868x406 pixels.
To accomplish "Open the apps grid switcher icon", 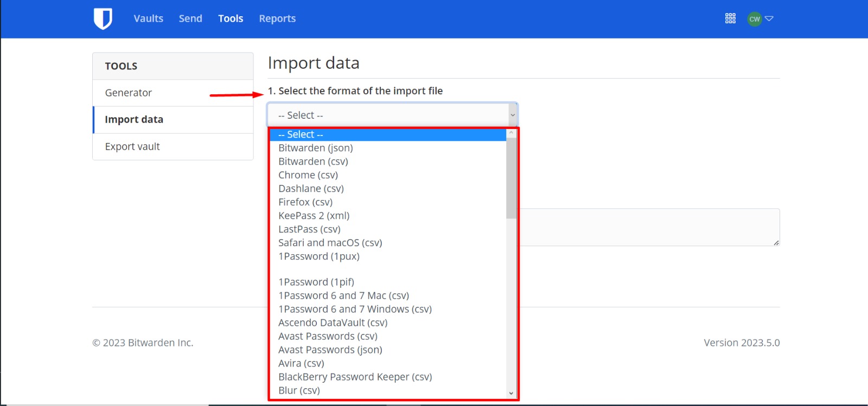I will click(x=730, y=18).
